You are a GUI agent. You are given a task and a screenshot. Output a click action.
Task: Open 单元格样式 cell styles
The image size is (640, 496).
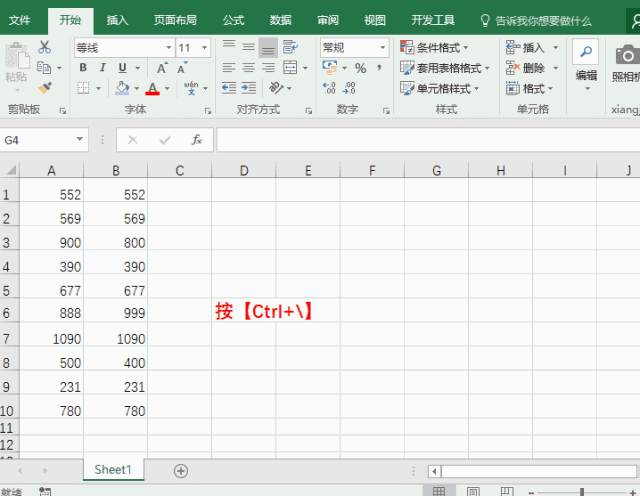[440, 88]
